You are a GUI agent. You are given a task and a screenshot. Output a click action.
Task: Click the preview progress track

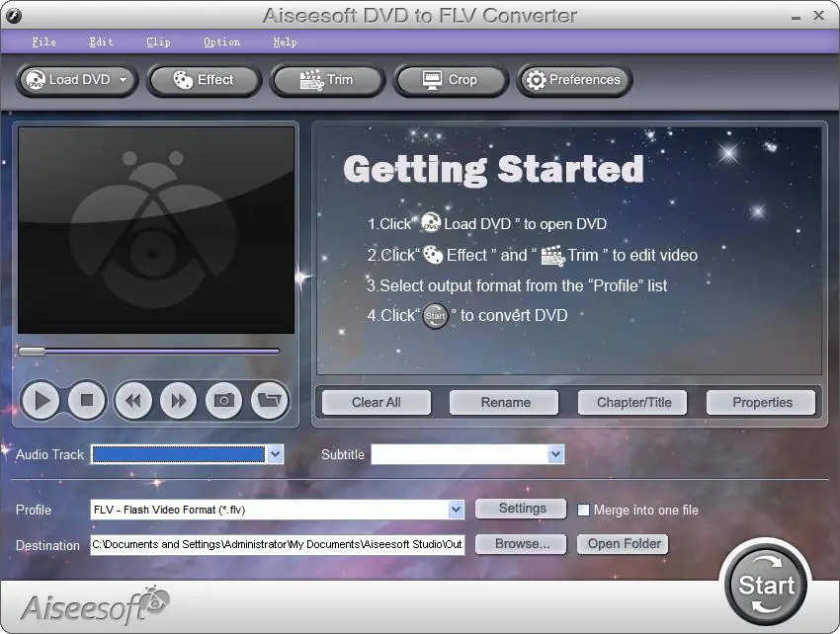tap(149, 352)
